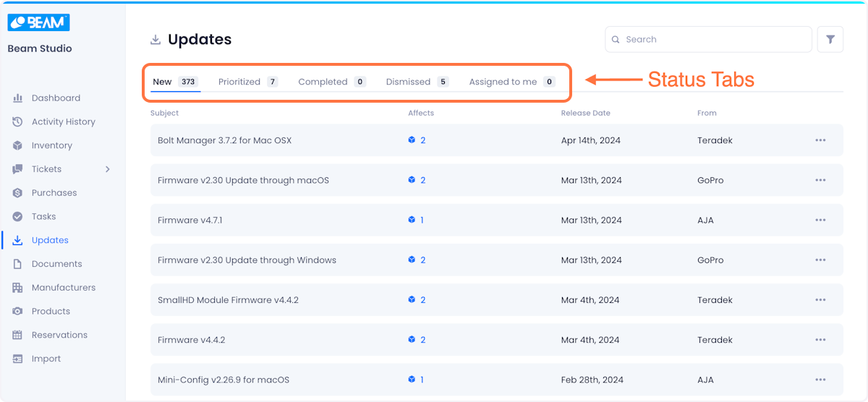This screenshot has width=868, height=402.
Task: Open Dashboard bar-chart icon in sidebar
Action: (17, 98)
